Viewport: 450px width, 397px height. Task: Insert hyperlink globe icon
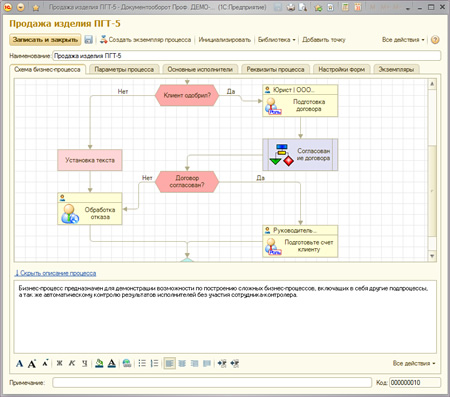[x=127, y=363]
